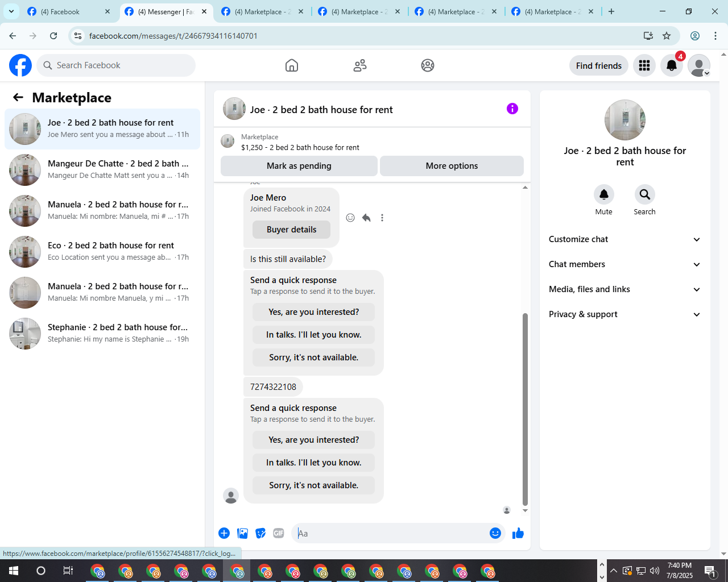
Task: Click the Facebook logo
Action: [20, 65]
